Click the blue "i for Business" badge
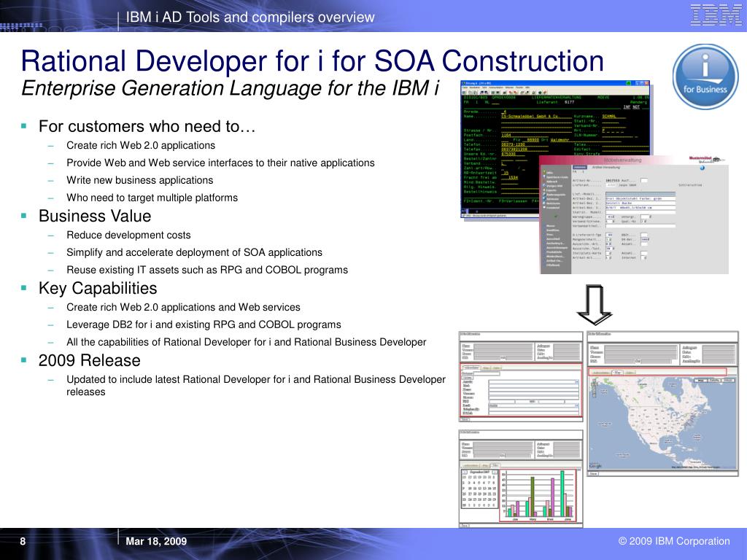The width and height of the screenshot is (747, 560). 705,77
